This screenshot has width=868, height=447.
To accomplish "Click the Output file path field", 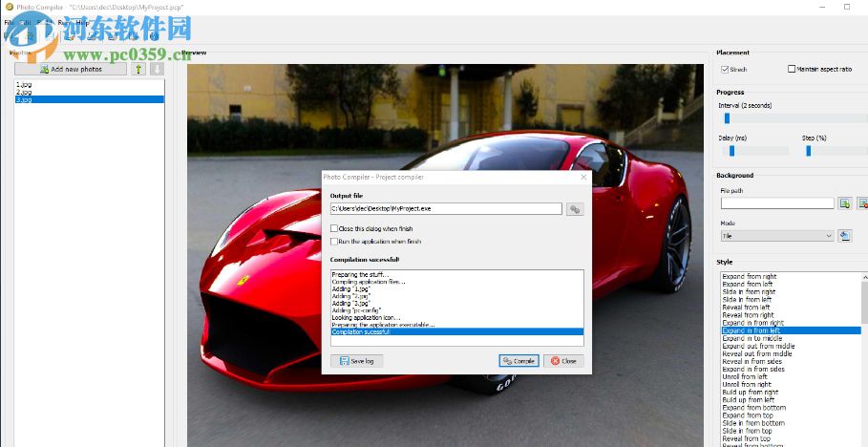I will tap(446, 209).
